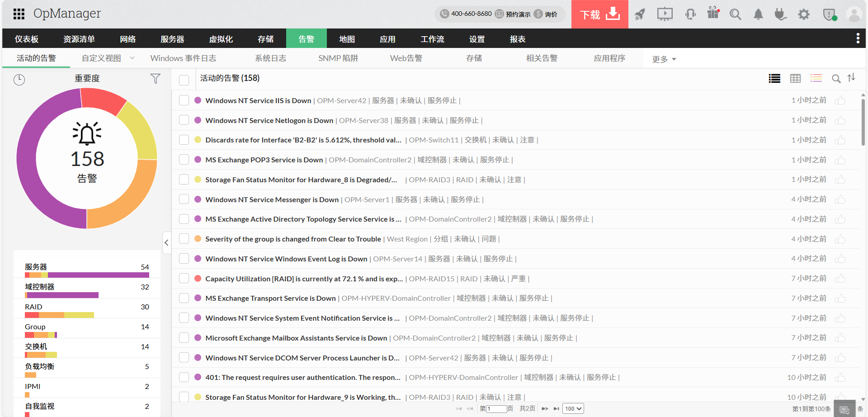This screenshot has height=417, width=868.
Task: Expand the 更多 dropdown menu
Action: (664, 59)
